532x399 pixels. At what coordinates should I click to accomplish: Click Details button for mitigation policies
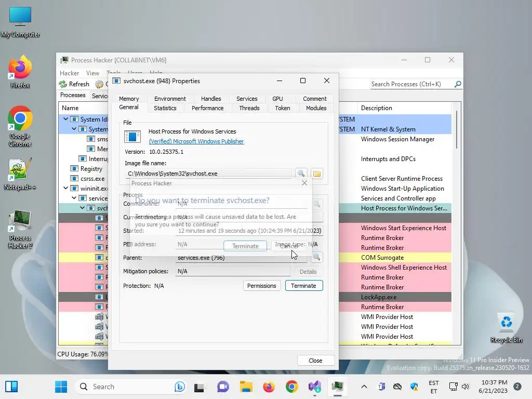[x=308, y=271]
